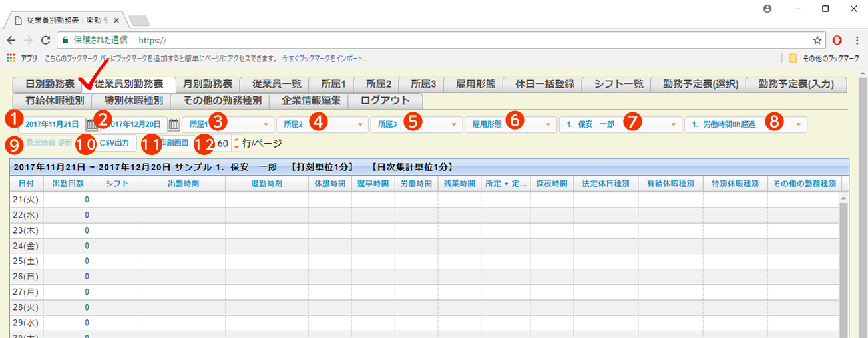Increase rows per page with up stepper
868x338 pixels.
236,140
